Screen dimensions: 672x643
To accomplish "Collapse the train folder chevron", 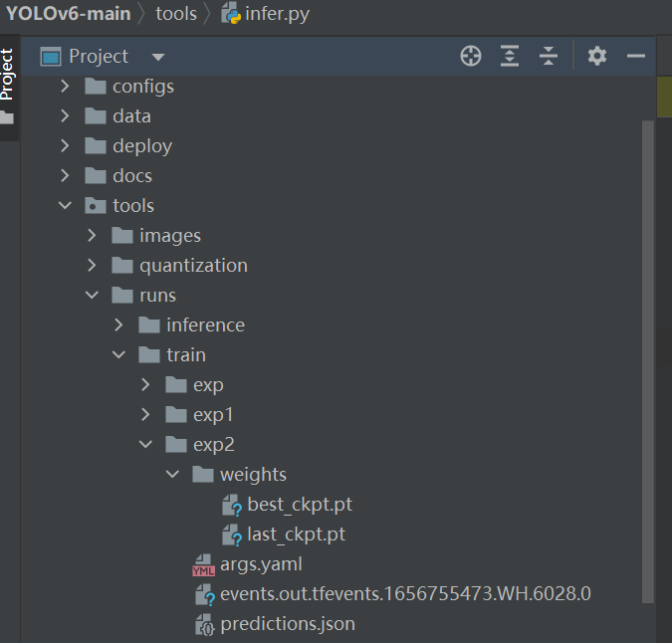I will tap(118, 354).
